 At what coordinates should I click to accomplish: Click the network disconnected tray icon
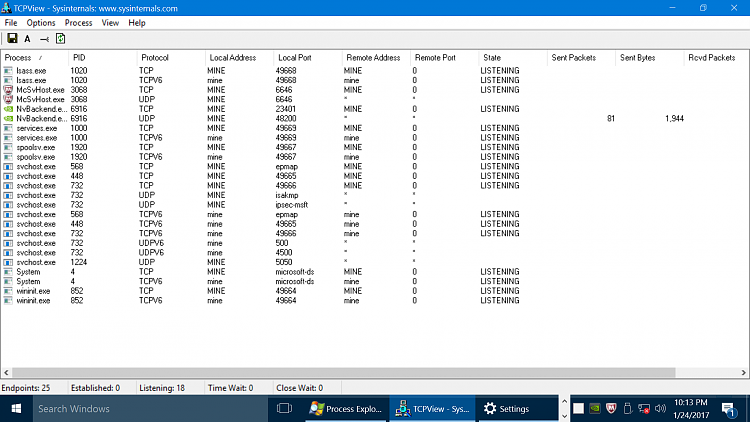(644, 409)
